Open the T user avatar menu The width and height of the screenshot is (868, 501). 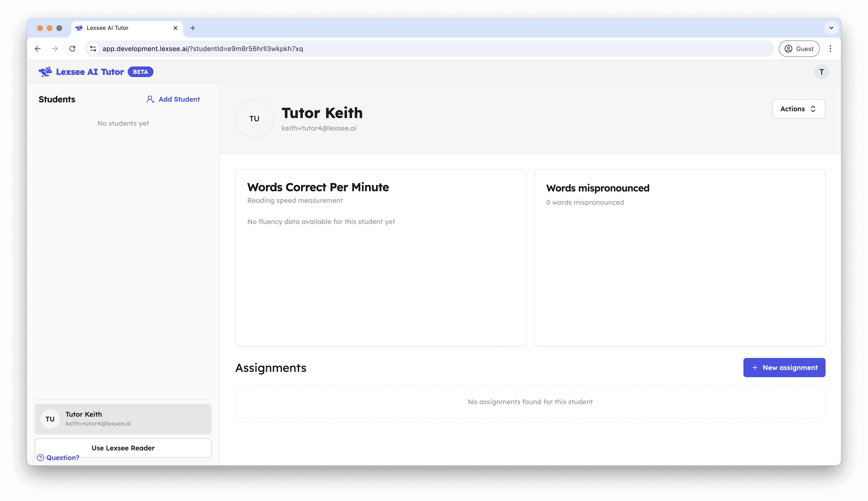tap(821, 72)
